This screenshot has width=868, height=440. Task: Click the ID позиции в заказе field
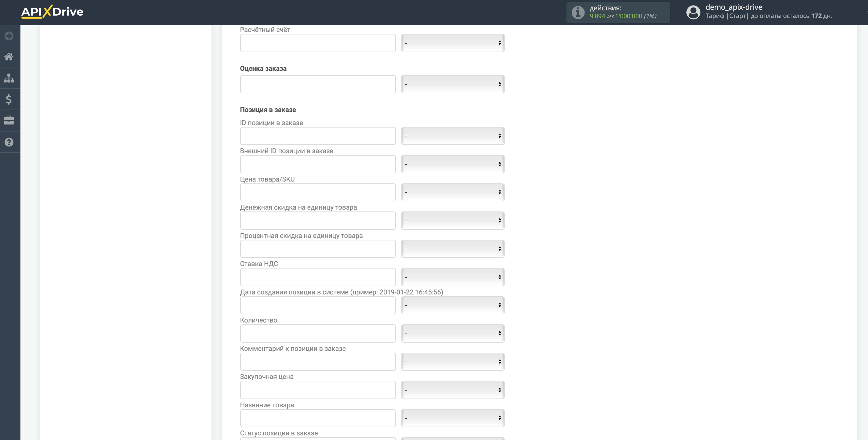(x=318, y=136)
